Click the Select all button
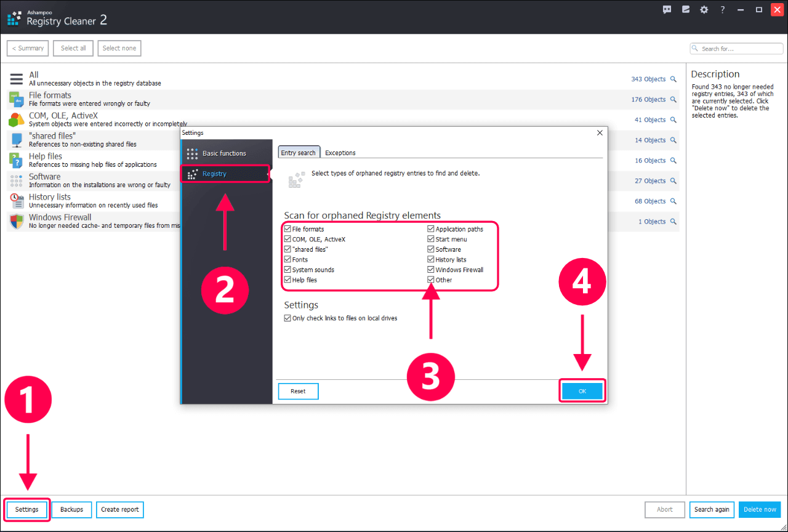 point(73,48)
